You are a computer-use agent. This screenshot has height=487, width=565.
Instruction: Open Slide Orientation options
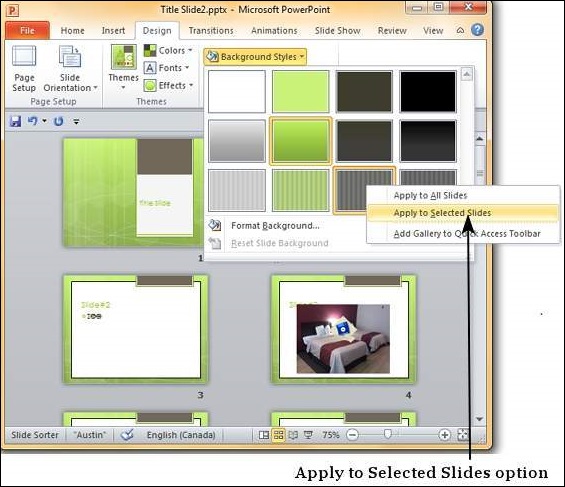70,68
